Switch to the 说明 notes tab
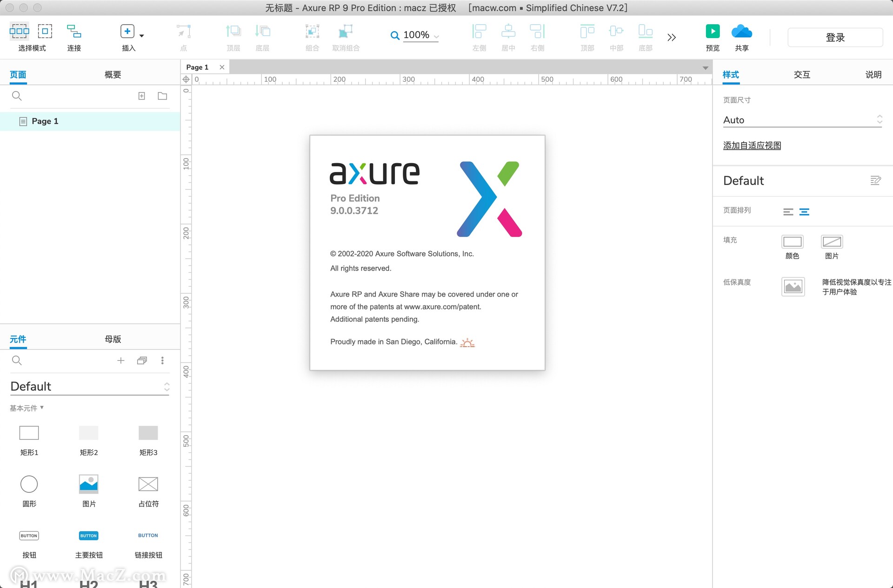This screenshot has width=893, height=588. (x=873, y=74)
